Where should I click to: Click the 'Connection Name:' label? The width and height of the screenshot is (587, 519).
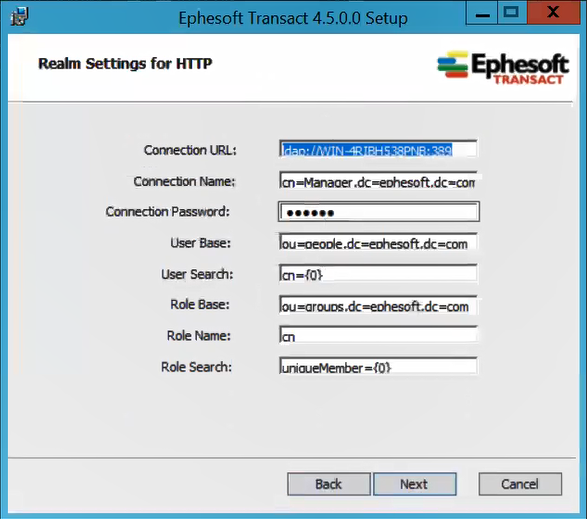(185, 181)
